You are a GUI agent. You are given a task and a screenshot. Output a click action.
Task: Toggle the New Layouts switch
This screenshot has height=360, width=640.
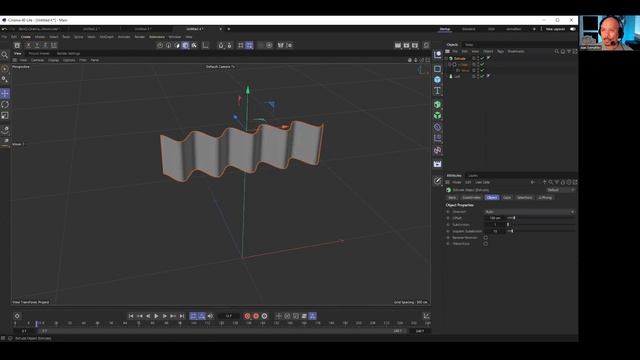573,29
